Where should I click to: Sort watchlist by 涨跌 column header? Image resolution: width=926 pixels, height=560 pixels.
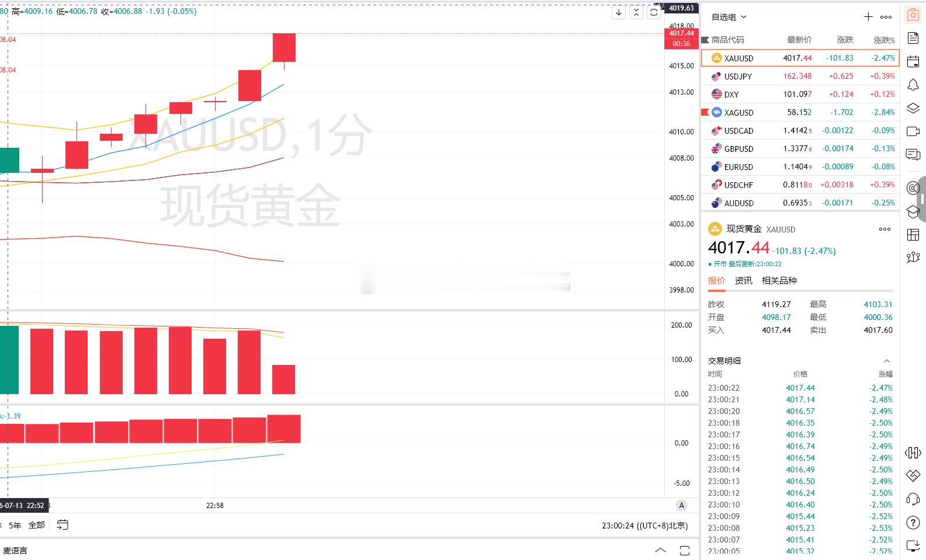(845, 40)
